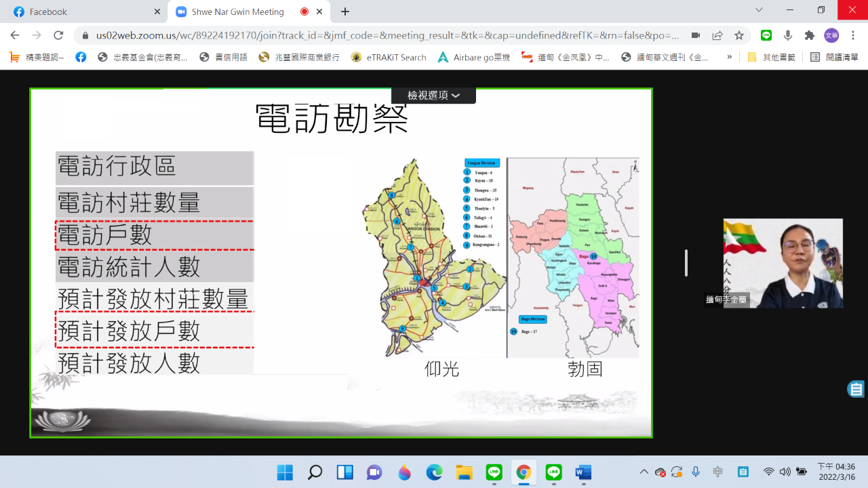The image size is (868, 488).
Task: Click the microphone icon in Chrome toolbar
Action: [x=787, y=35]
